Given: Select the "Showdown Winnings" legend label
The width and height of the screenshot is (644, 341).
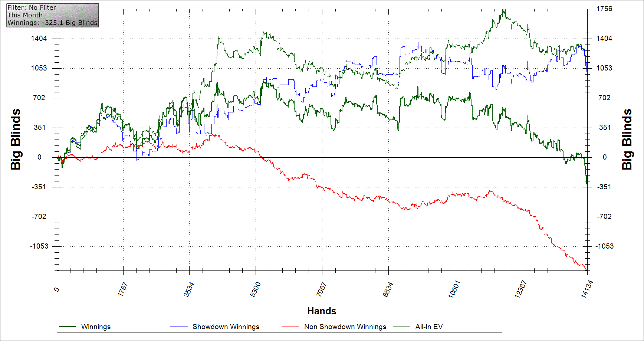Looking at the screenshot, I should click(x=226, y=327).
